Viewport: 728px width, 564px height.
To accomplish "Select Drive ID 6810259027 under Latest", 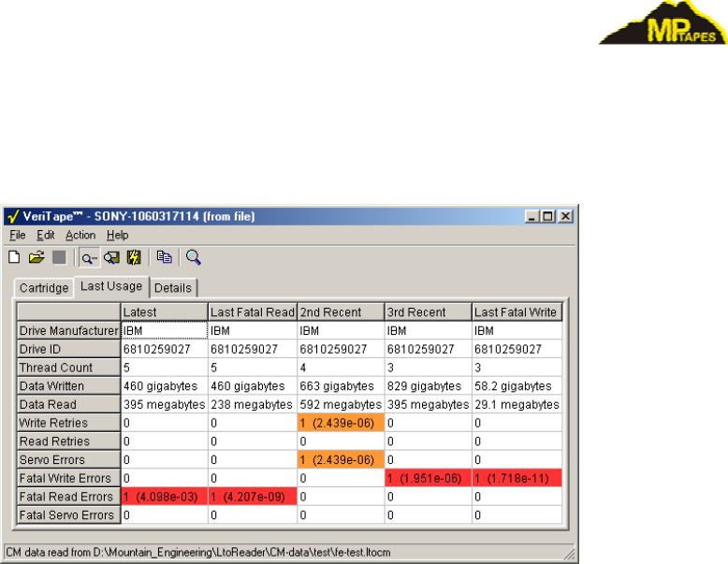I will [165, 349].
